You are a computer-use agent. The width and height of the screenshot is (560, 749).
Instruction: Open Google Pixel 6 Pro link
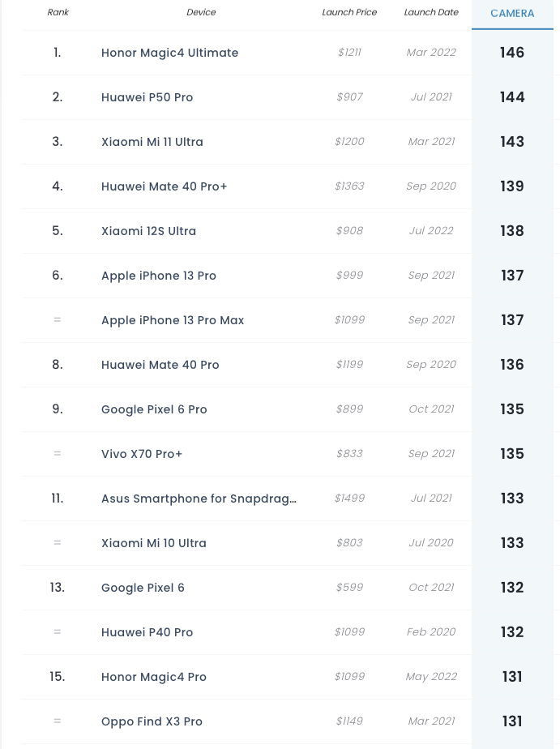point(154,409)
